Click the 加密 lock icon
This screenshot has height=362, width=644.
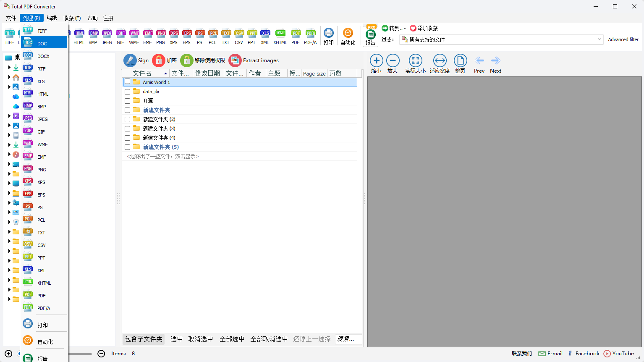click(158, 60)
